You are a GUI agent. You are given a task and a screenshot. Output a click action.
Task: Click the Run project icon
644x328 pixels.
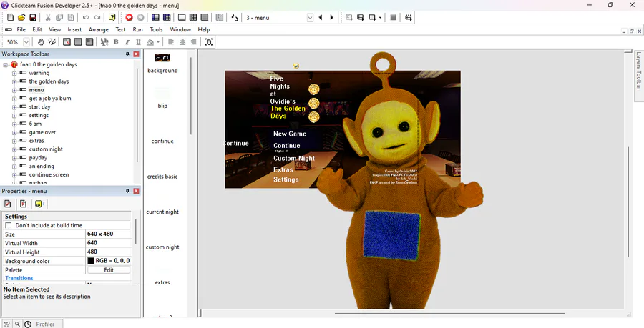tap(348, 17)
